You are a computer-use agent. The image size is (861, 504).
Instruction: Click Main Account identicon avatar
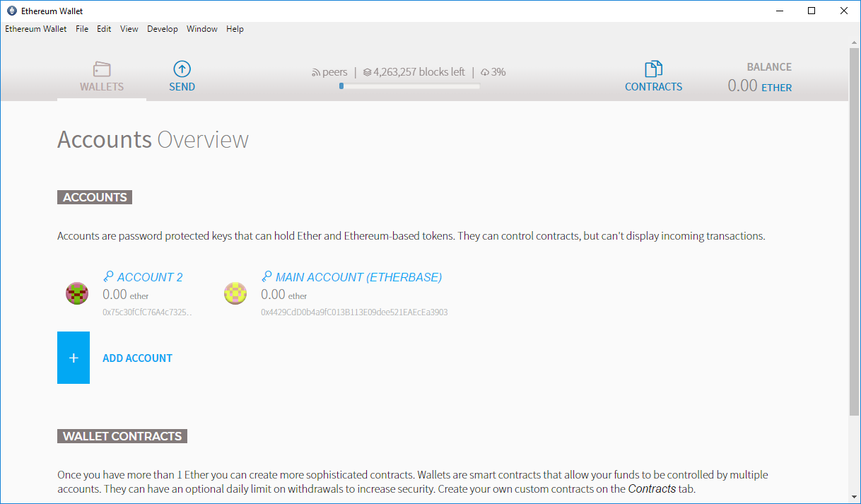click(235, 293)
